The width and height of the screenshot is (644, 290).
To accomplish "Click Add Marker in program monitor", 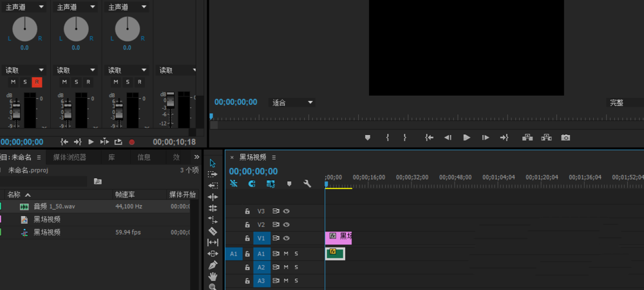I will (x=368, y=138).
